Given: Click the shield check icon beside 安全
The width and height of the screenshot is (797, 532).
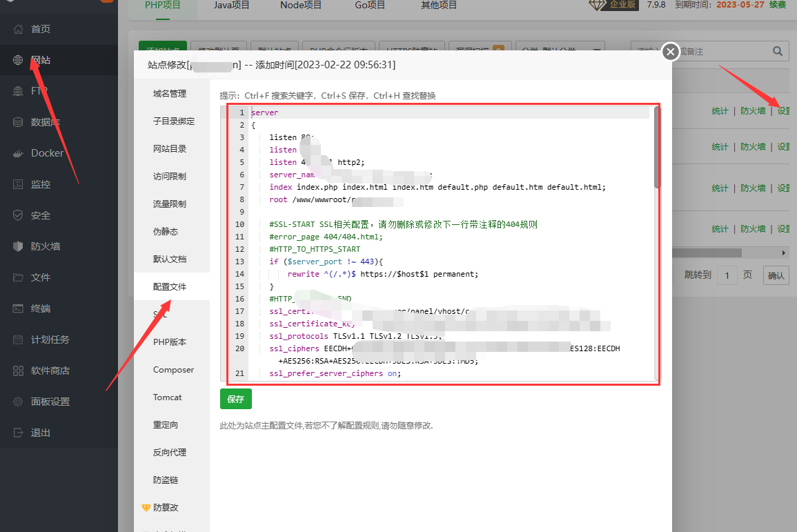Looking at the screenshot, I should (18, 215).
